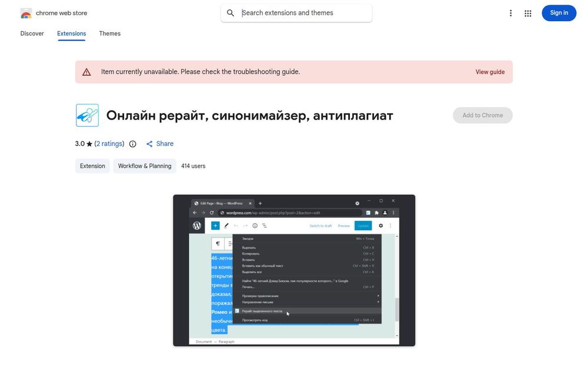Viewport: 588px width, 368px height.
Task: Click the Sign in button
Action: (559, 13)
